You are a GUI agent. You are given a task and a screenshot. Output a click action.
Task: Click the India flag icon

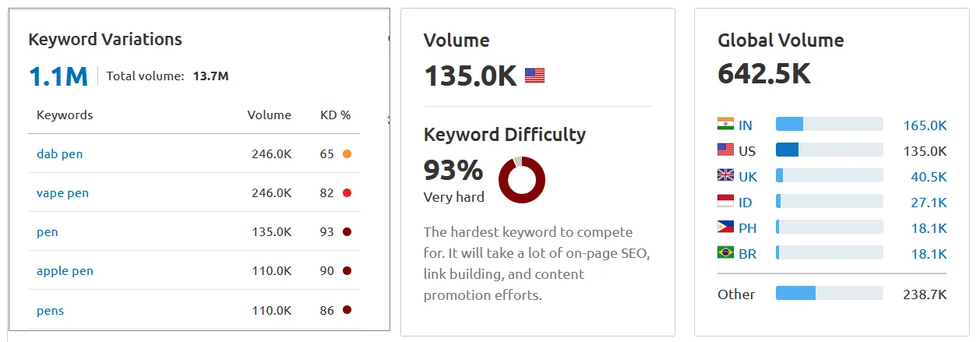click(x=725, y=125)
